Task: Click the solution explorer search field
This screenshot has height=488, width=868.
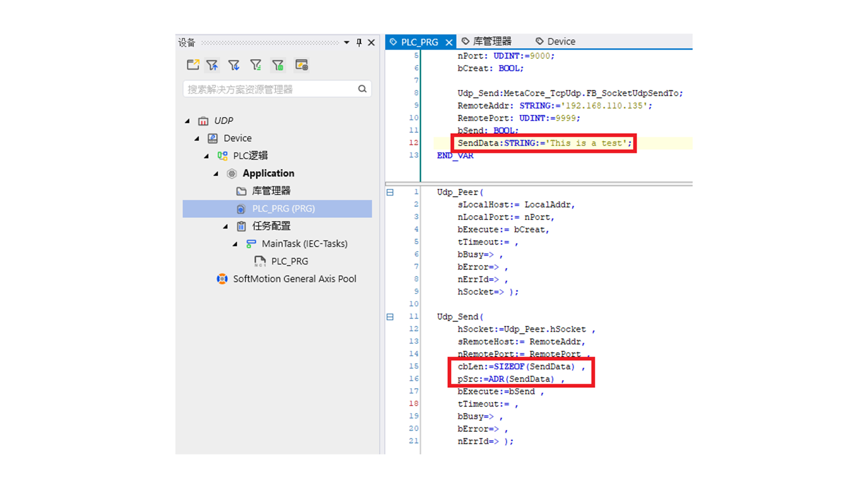Action: 269,89
